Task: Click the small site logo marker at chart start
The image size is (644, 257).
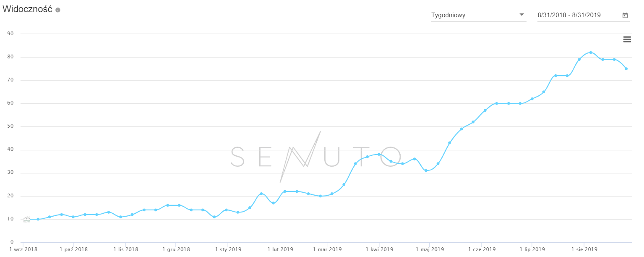Action: 27,219
